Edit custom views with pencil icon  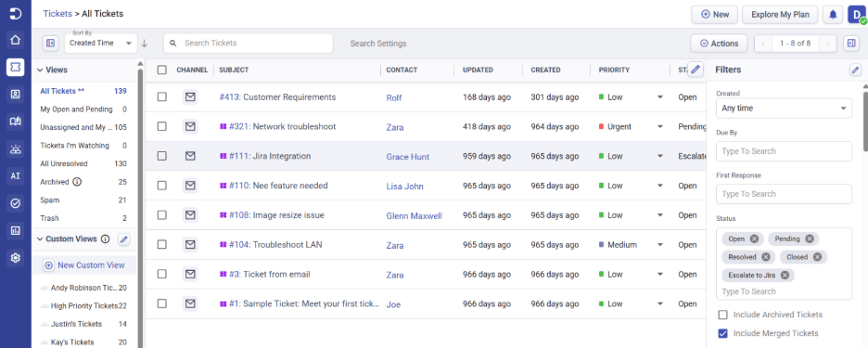(124, 239)
